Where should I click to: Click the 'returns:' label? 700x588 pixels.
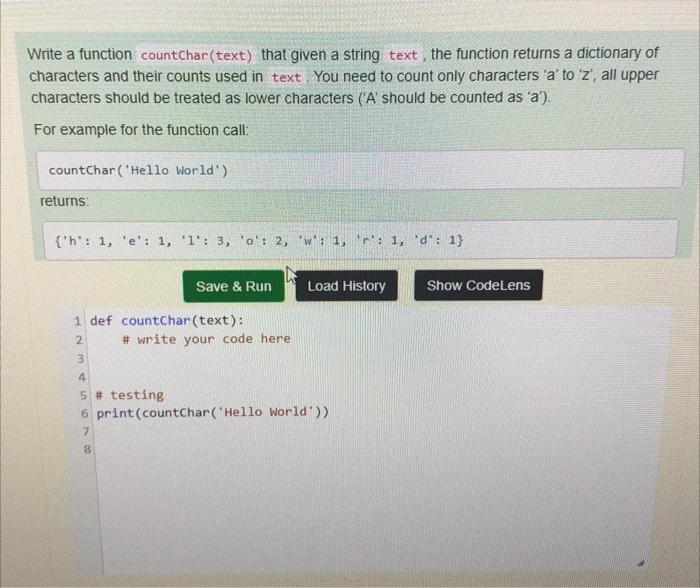point(65,201)
